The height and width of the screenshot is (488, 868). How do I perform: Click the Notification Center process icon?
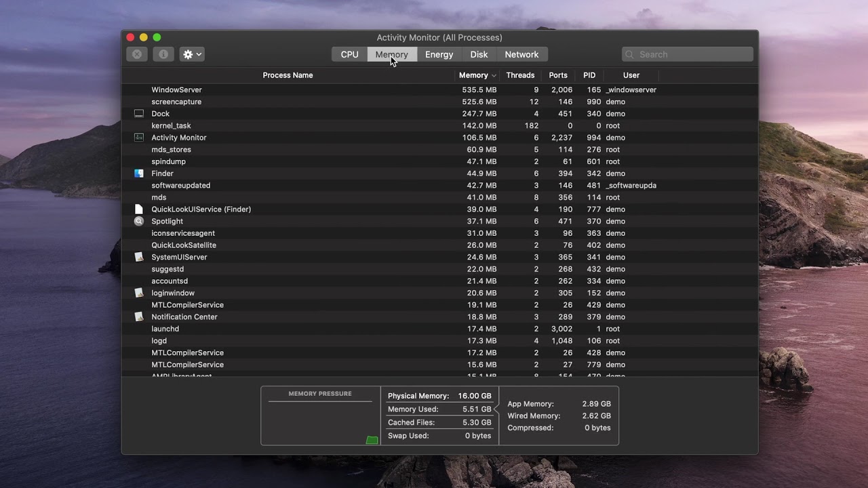click(x=139, y=317)
